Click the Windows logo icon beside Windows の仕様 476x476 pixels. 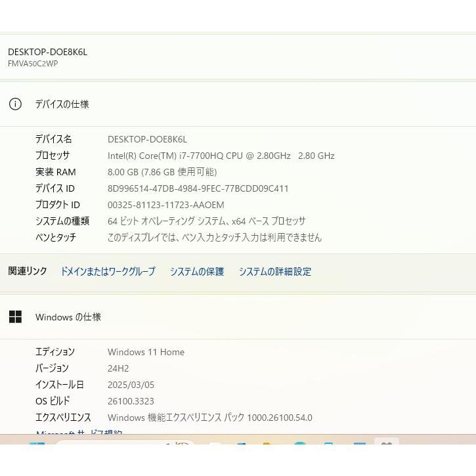[15, 317]
